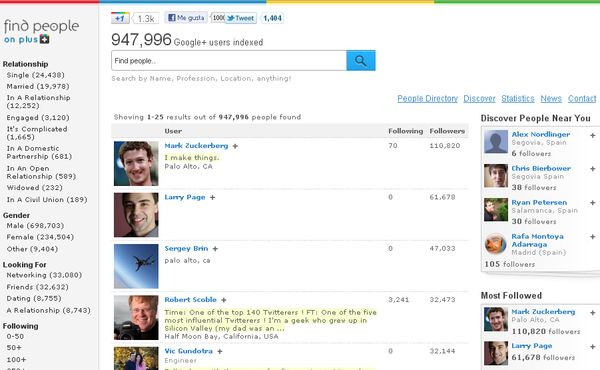This screenshot has height=370, width=600.
Task: Add Alex Nordlinger with the plus icon
Action: tap(592, 135)
